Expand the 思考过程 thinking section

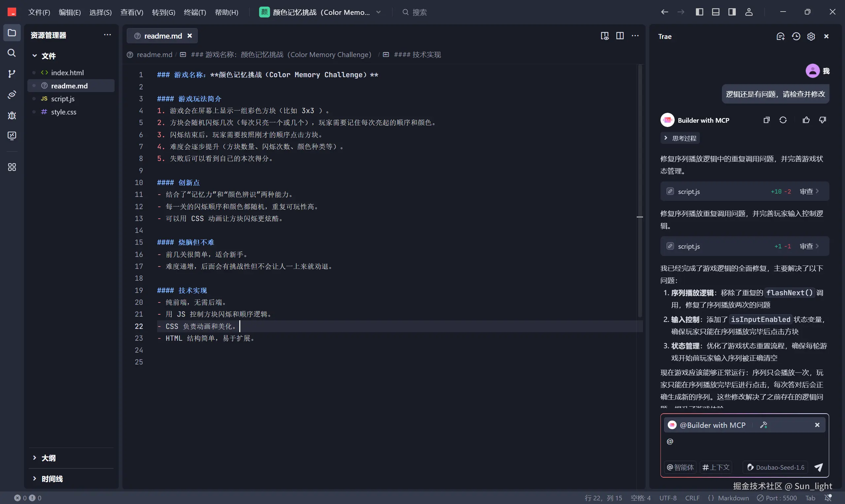point(680,138)
